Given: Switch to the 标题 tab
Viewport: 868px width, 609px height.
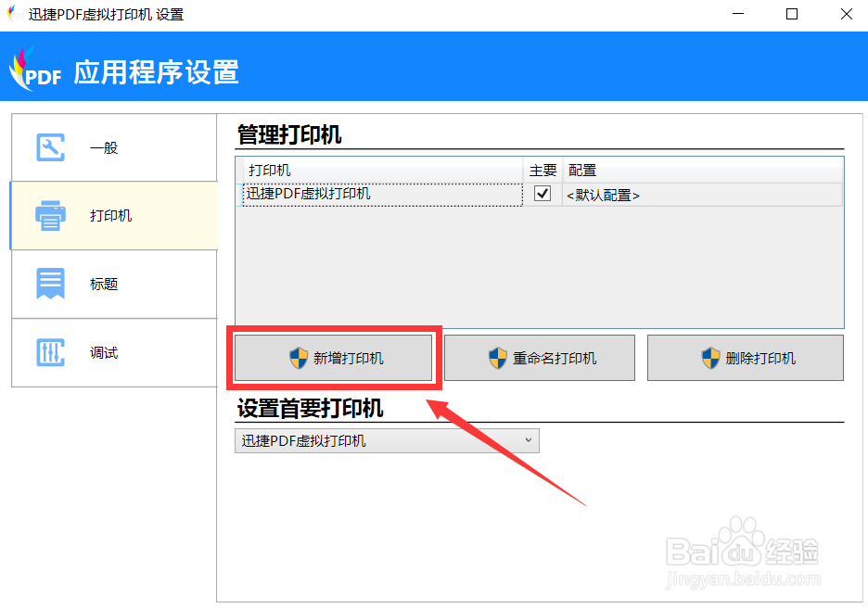Looking at the screenshot, I should tap(114, 285).
